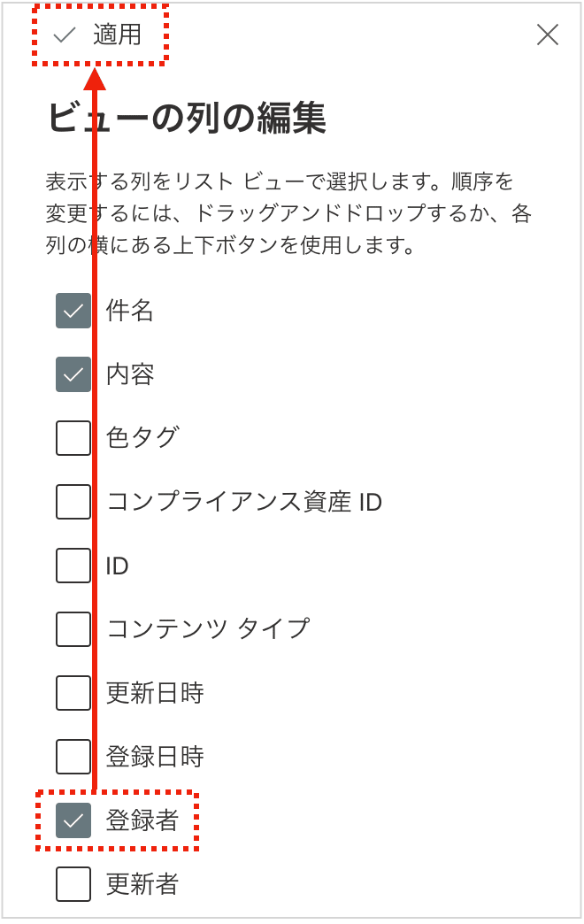This screenshot has height=924, width=584.
Task: Check the 更新日時 checkbox
Action: [73, 693]
